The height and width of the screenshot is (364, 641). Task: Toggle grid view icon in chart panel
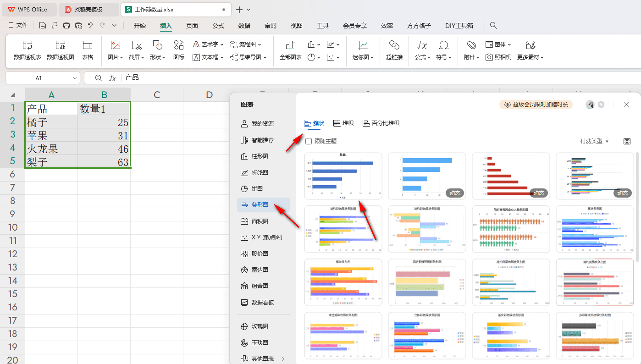[627, 141]
